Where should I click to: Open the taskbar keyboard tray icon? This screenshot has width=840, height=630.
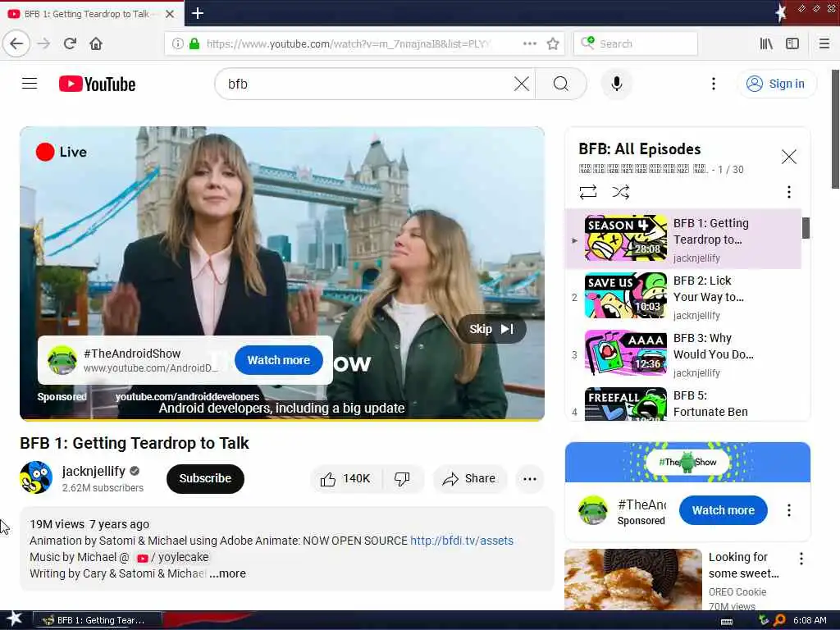727,621
